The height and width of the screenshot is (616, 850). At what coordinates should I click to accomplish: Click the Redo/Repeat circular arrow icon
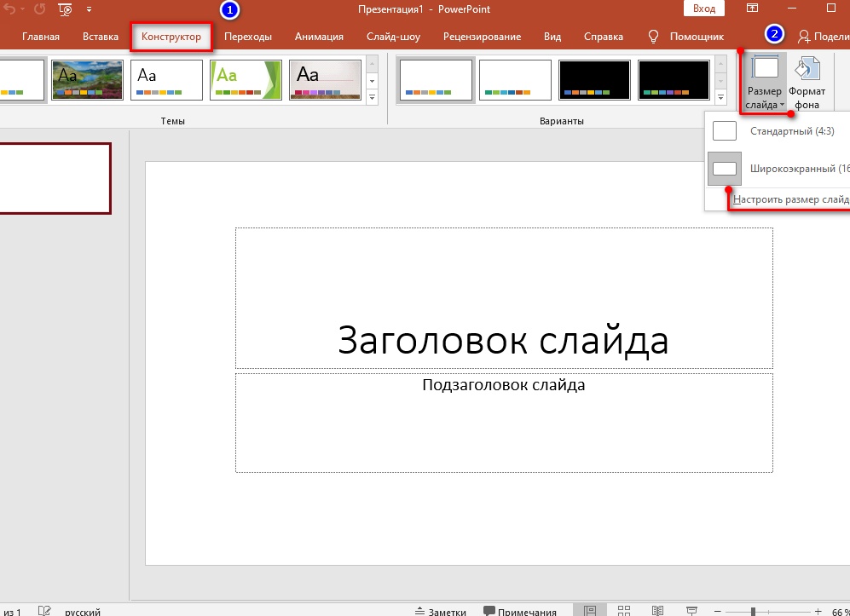(x=39, y=9)
